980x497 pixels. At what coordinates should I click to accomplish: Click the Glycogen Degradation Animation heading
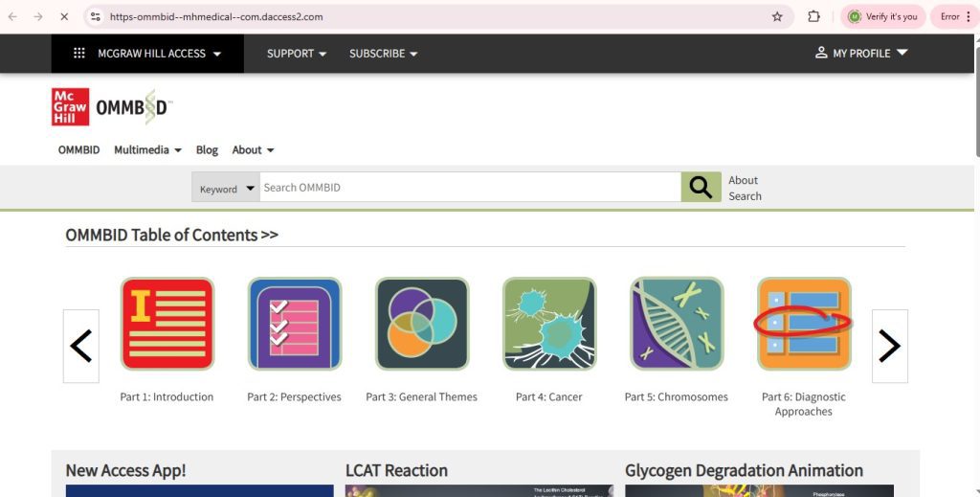(744, 470)
